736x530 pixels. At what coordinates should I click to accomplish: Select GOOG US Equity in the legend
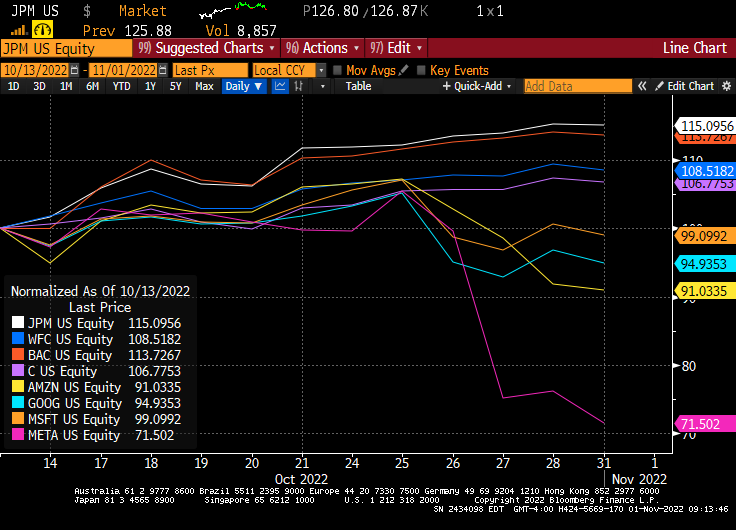click(x=75, y=403)
